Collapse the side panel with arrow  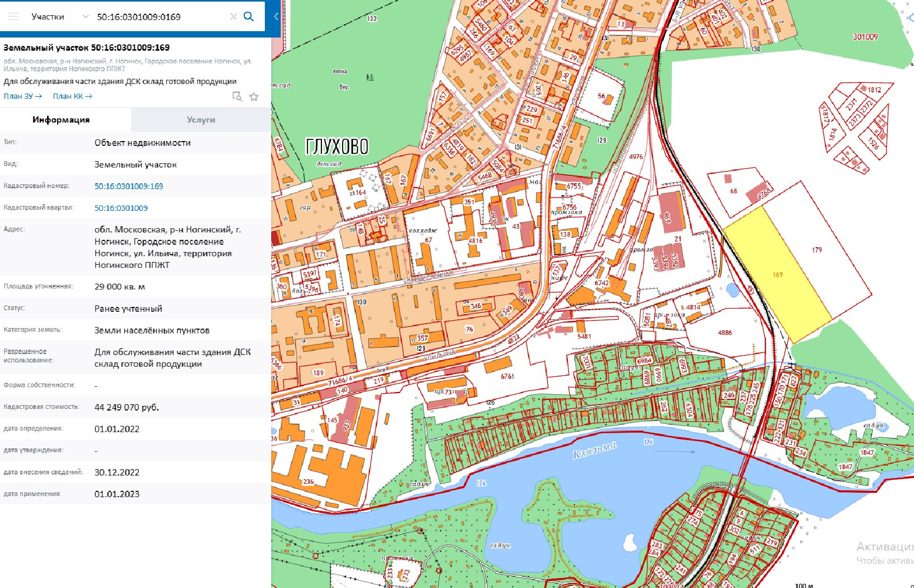[x=275, y=16]
